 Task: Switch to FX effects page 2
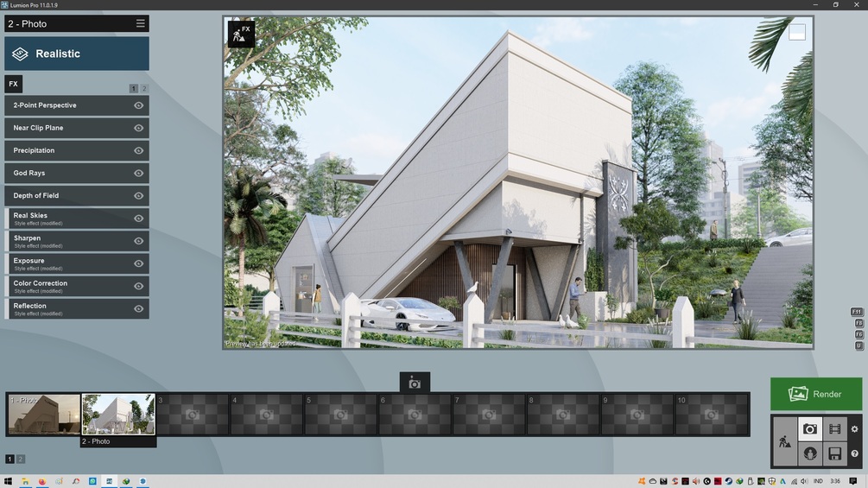144,88
